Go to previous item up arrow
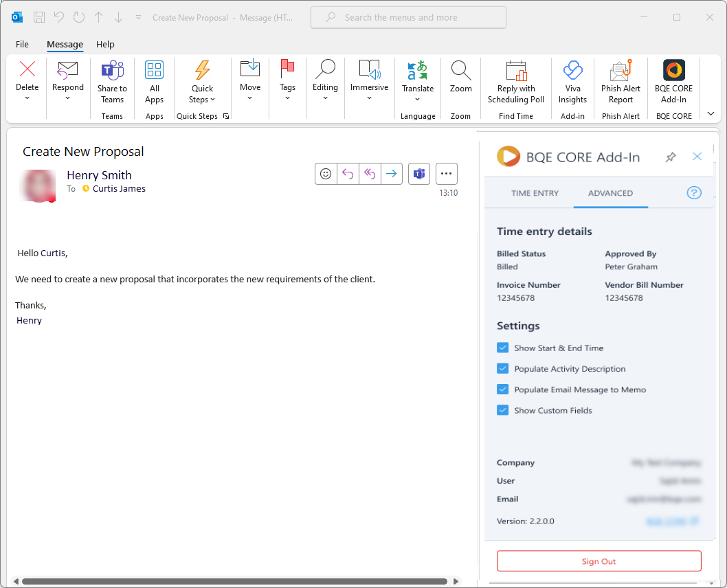The height and width of the screenshot is (588, 727). coord(99,18)
